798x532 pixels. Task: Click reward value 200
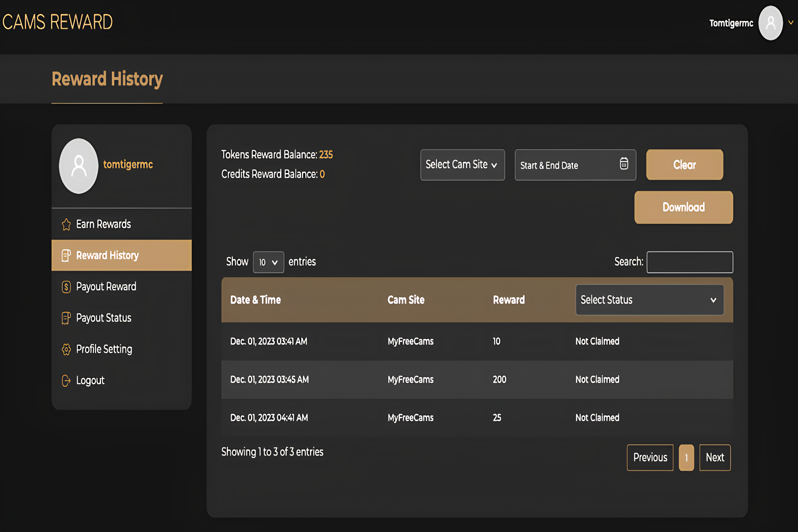500,379
